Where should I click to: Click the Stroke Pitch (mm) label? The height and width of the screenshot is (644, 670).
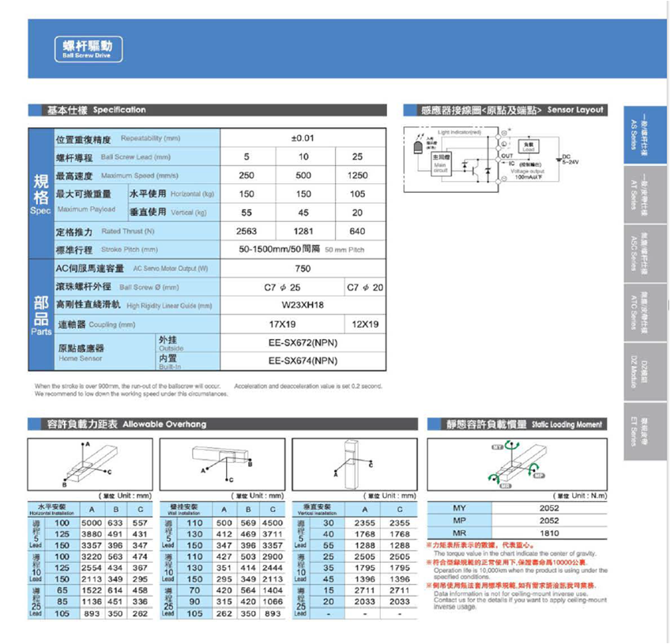pos(130,249)
